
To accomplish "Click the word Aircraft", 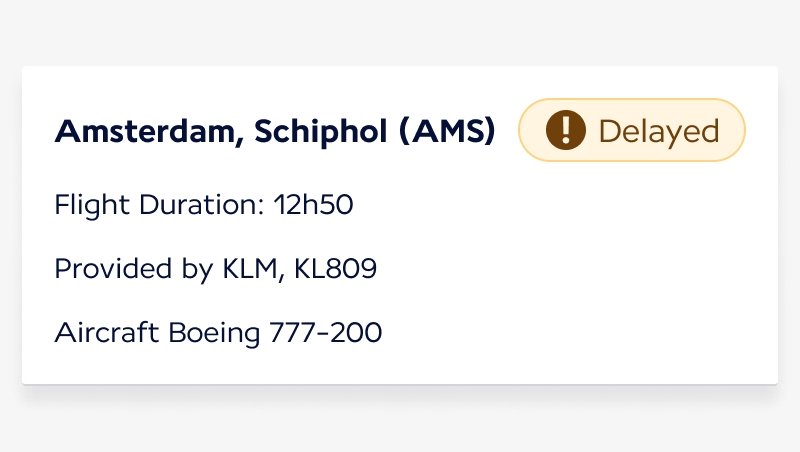I will coord(107,332).
